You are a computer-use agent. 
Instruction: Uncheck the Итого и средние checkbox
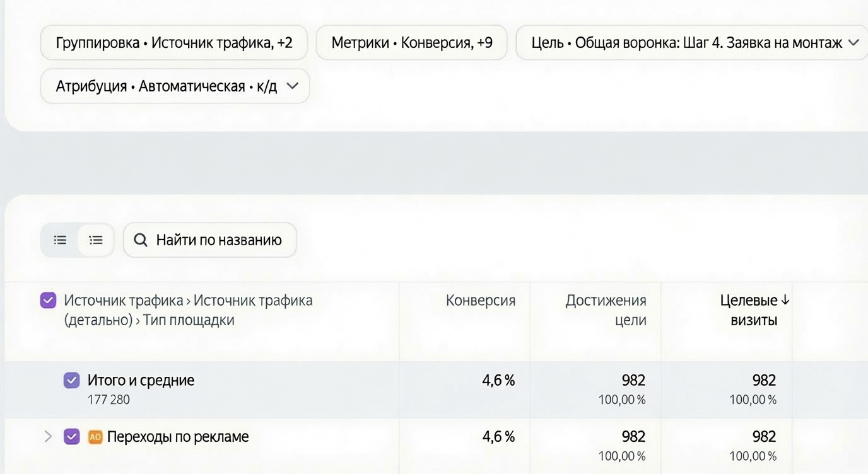click(x=72, y=381)
